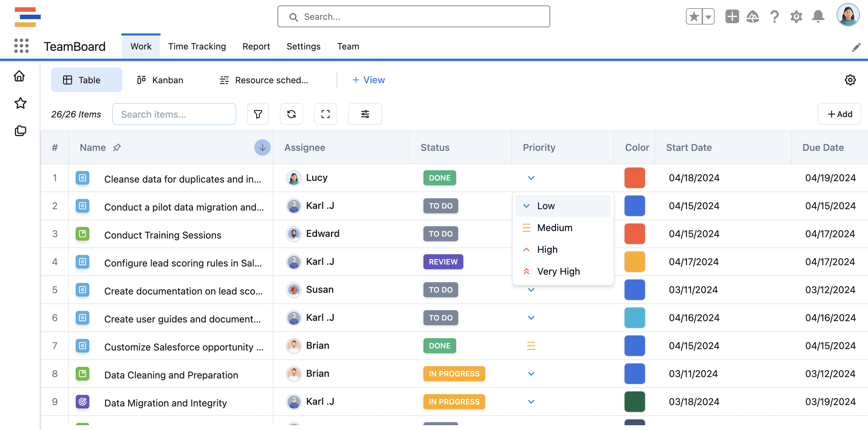Click the filter funnel icon
The width and height of the screenshot is (868, 430).
pos(258,114)
